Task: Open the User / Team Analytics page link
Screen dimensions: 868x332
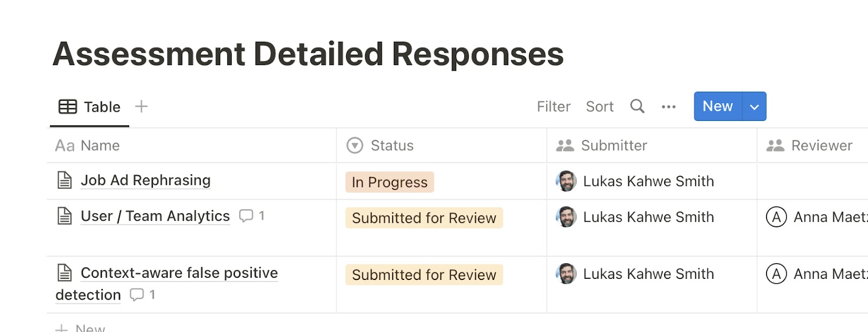Action: 155,215
